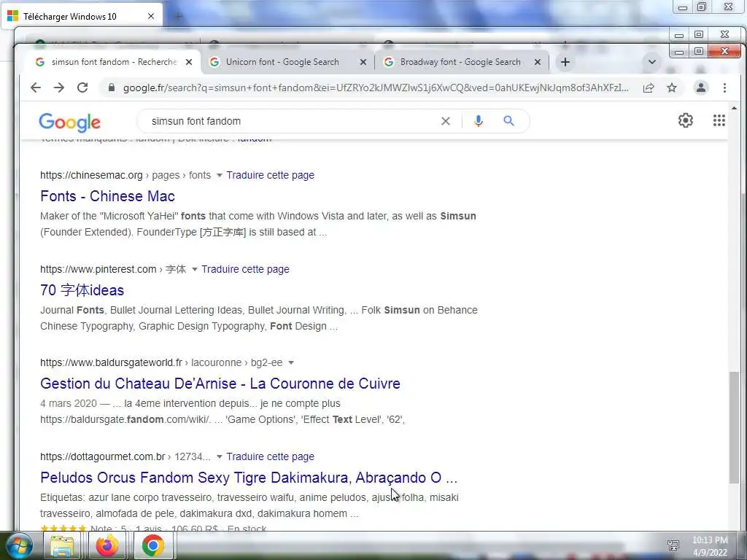Open the Windows Start orb

pos(20,545)
